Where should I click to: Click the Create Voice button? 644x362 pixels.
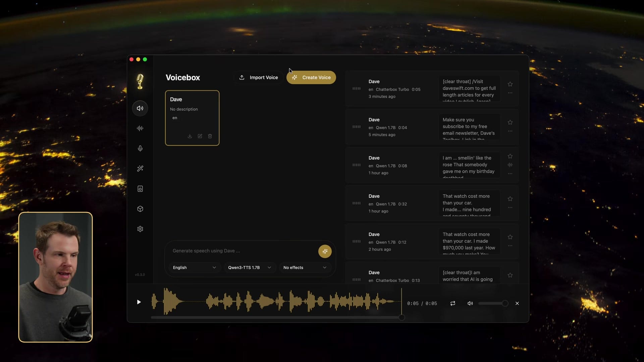tap(311, 77)
